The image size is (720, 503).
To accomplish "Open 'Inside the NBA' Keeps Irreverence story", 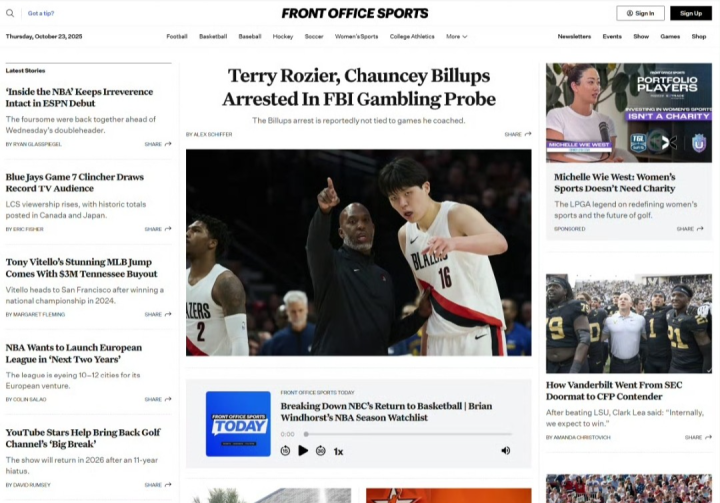I will (79, 97).
